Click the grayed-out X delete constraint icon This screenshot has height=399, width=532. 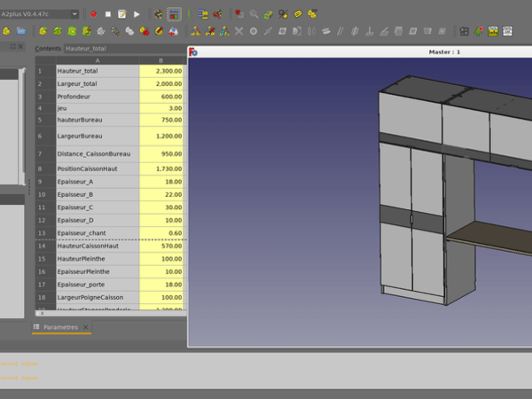click(x=239, y=31)
